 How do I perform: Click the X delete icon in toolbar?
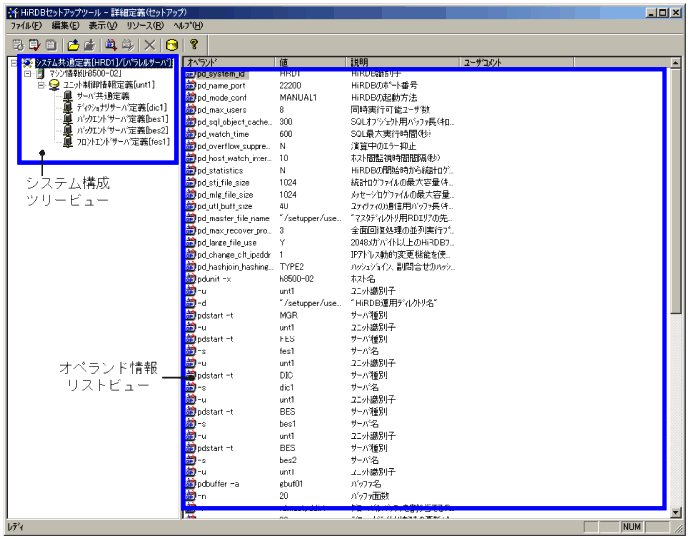(149, 45)
